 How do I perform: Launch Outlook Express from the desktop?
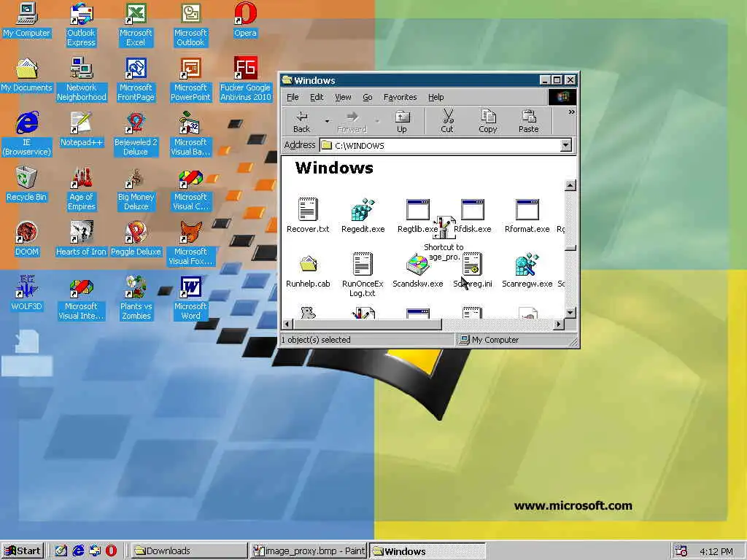(x=81, y=25)
